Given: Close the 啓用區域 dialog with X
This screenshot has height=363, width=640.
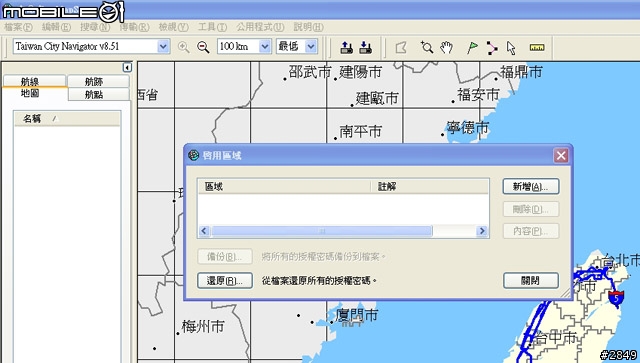Looking at the screenshot, I should coord(561,155).
